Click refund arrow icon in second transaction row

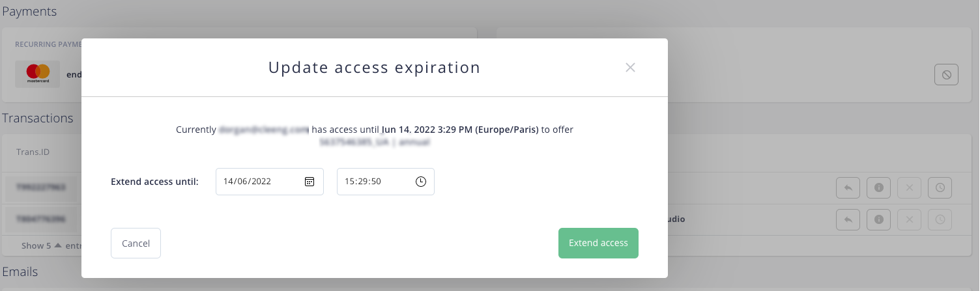tap(848, 219)
